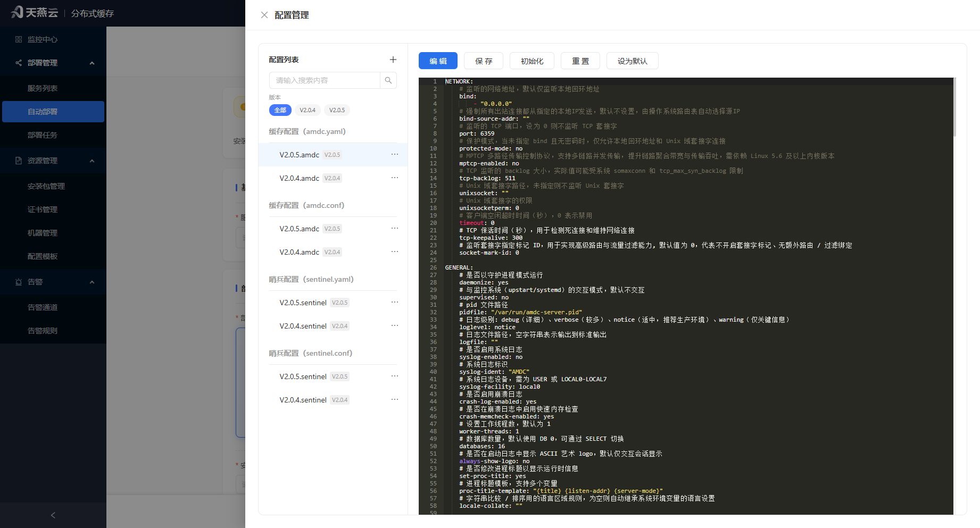Click the code editor vertical scrollbar

pos(954,107)
